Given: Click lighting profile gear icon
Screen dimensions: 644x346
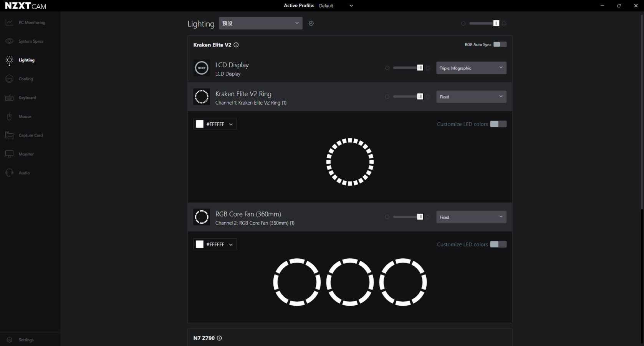Looking at the screenshot, I should tap(311, 23).
